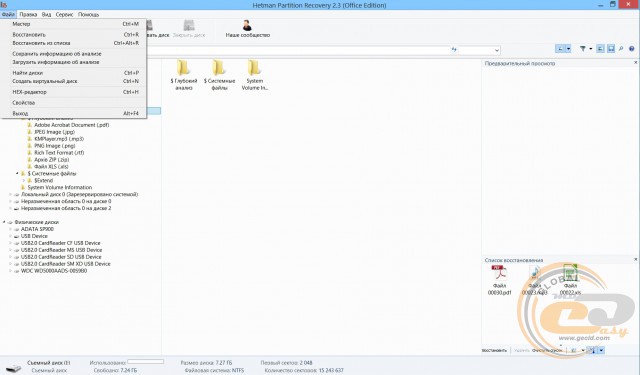Collapse the $ Системные файлы tree node
This screenshot has width=640, height=375.
pyautogui.click(x=17, y=174)
